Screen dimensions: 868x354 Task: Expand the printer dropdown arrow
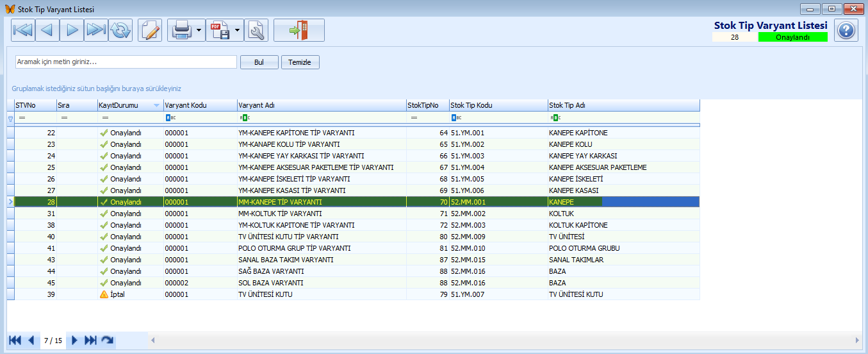tap(199, 30)
